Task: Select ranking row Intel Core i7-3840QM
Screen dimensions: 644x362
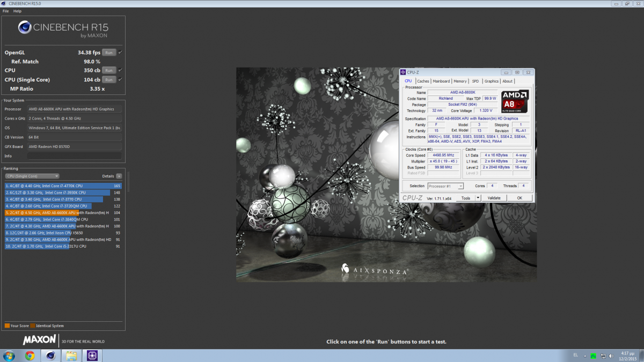Action: 63,219
